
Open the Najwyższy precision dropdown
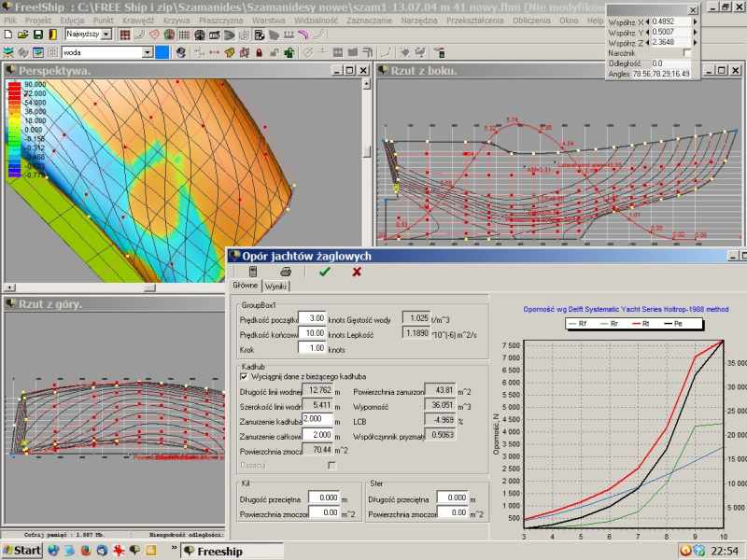tap(107, 34)
